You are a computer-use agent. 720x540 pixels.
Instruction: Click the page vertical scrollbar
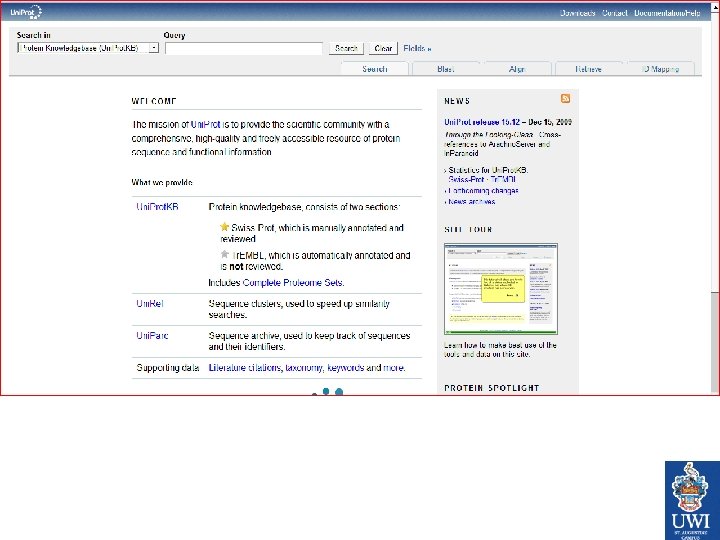[x=715, y=197]
